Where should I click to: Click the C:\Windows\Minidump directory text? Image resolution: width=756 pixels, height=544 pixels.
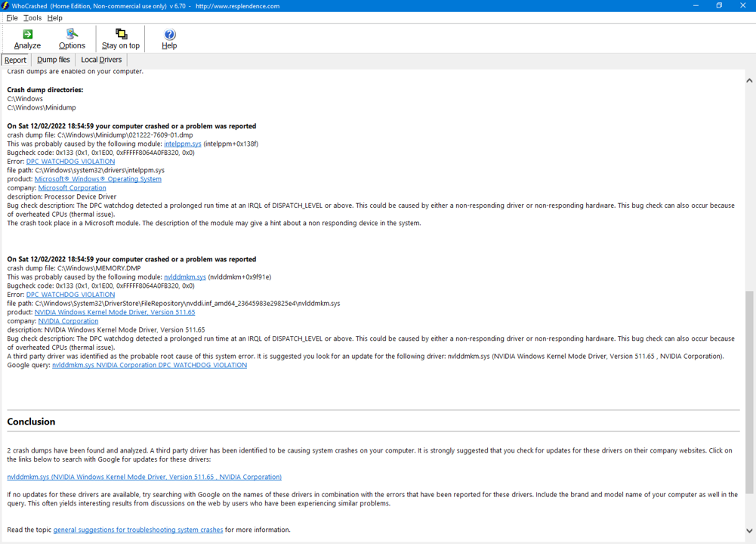tap(42, 107)
